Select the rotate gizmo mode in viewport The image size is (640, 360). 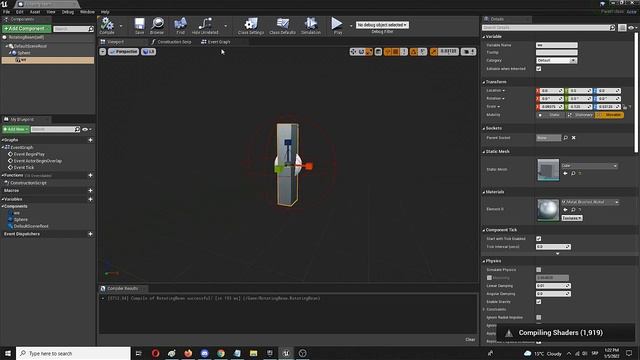coord(361,52)
